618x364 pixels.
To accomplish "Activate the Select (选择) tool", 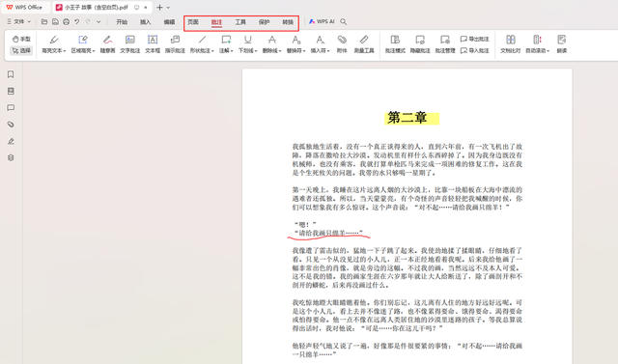I will [x=21, y=50].
